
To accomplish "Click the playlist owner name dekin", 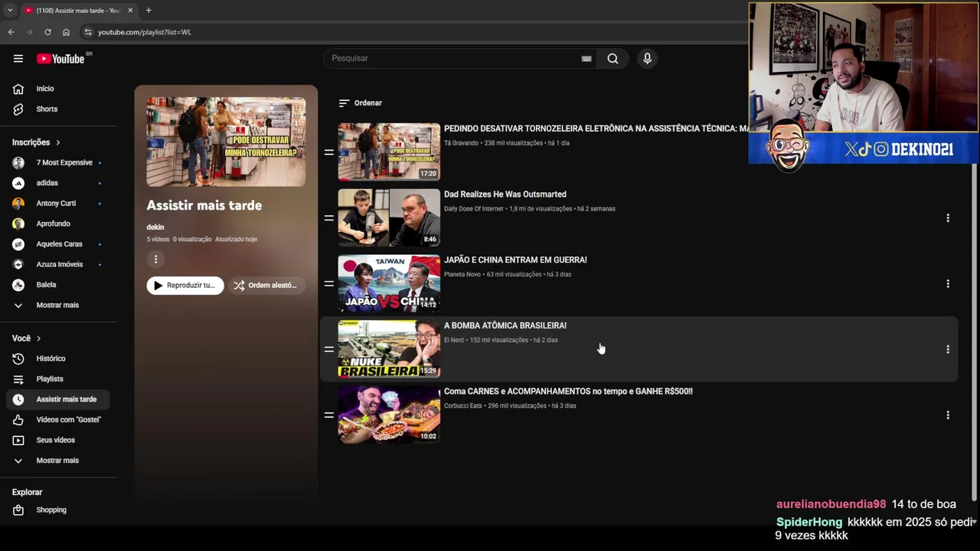I will pyautogui.click(x=155, y=227).
